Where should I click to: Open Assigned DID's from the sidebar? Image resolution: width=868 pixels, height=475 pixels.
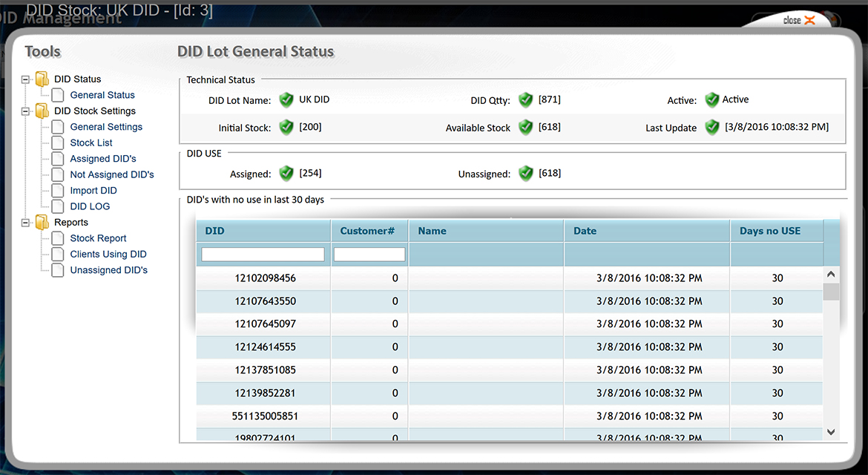pyautogui.click(x=103, y=159)
